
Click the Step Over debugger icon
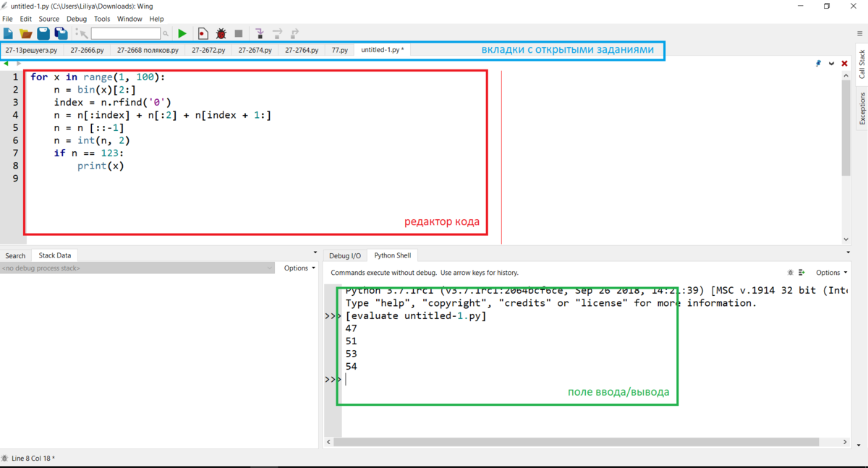pos(277,33)
